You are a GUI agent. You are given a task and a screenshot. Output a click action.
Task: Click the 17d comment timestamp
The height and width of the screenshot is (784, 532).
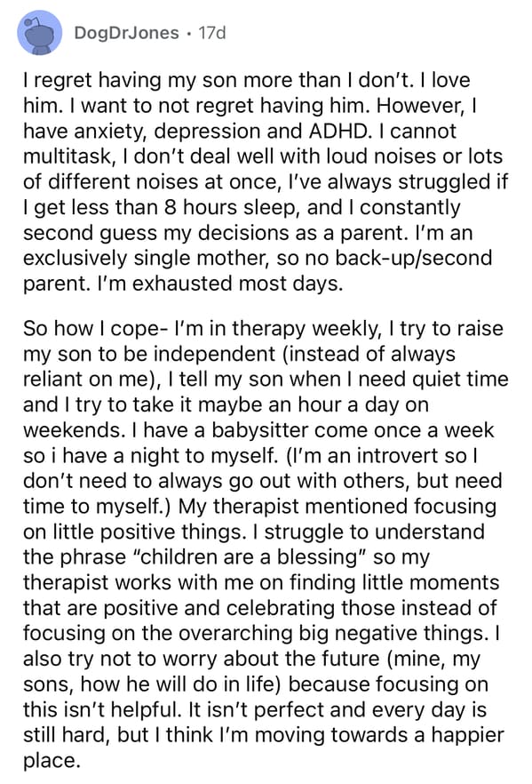tap(212, 33)
